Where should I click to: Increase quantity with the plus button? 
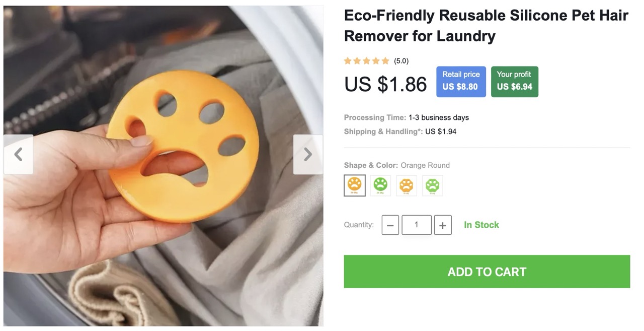click(442, 225)
